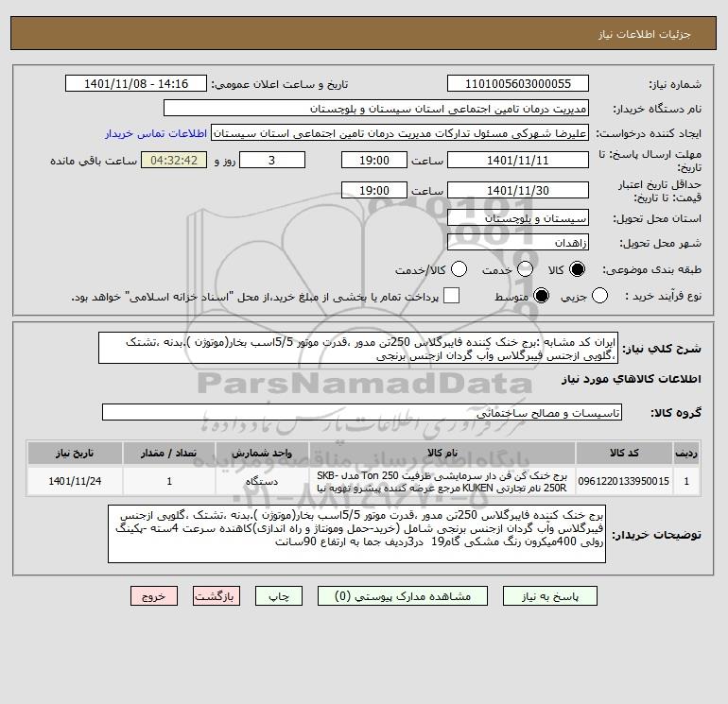Click product code 0961220133950015 cell
Viewport: 728px width, 704px height.
click(x=624, y=481)
